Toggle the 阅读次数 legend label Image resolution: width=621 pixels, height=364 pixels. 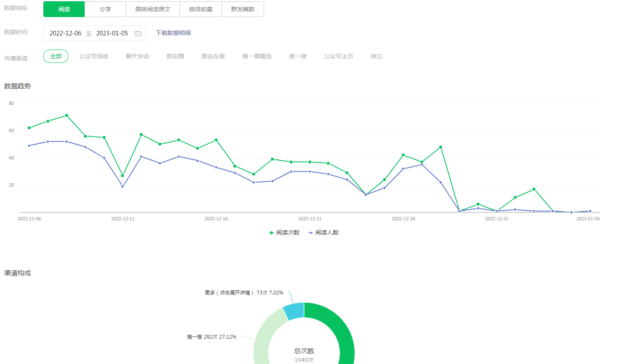point(288,233)
